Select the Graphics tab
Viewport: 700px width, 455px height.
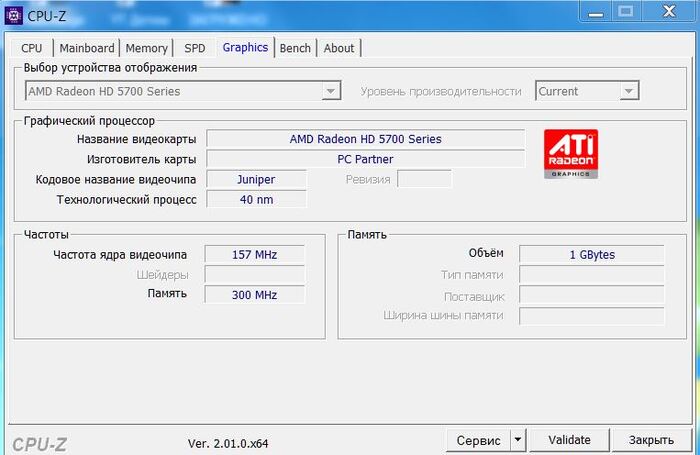pyautogui.click(x=245, y=47)
